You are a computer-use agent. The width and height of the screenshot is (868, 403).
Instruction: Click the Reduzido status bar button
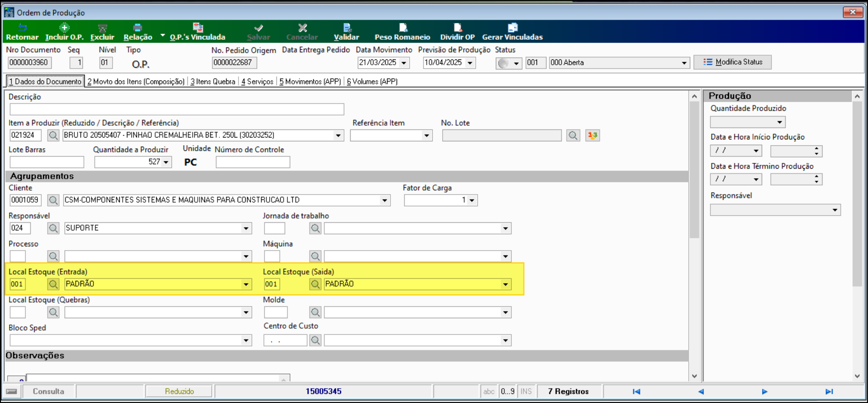click(179, 391)
